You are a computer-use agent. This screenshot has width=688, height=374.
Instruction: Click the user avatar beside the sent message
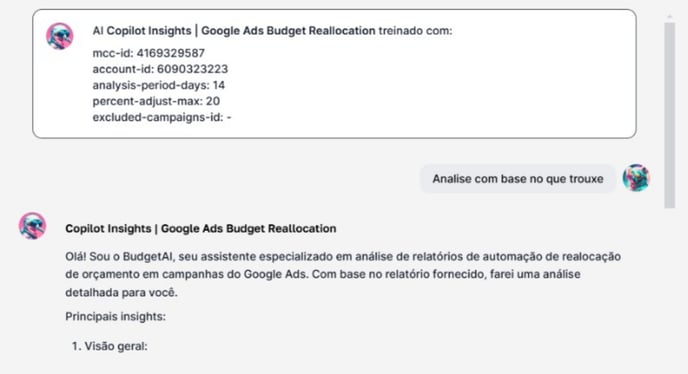(636, 178)
